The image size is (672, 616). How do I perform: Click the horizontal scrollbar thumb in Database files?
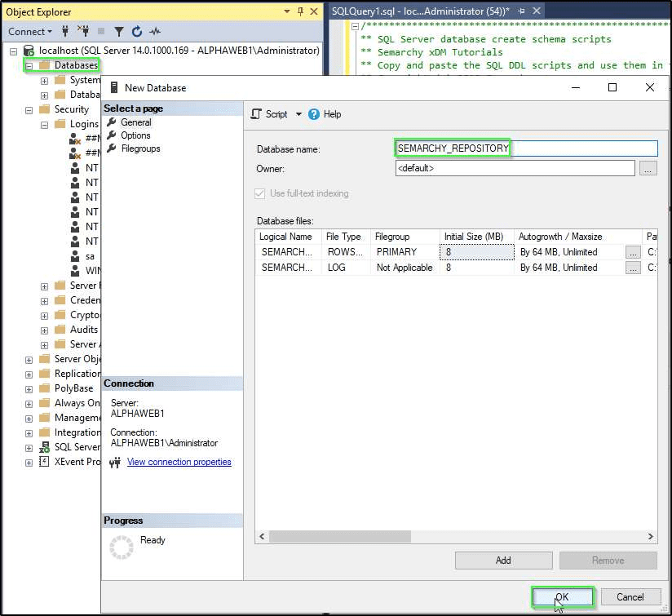tap(340, 536)
